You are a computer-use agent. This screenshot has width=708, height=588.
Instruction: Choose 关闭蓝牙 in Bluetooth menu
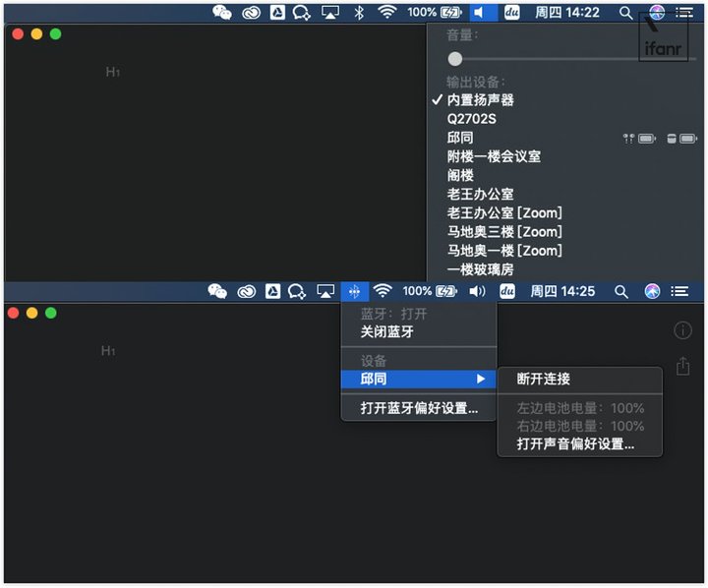click(419, 332)
